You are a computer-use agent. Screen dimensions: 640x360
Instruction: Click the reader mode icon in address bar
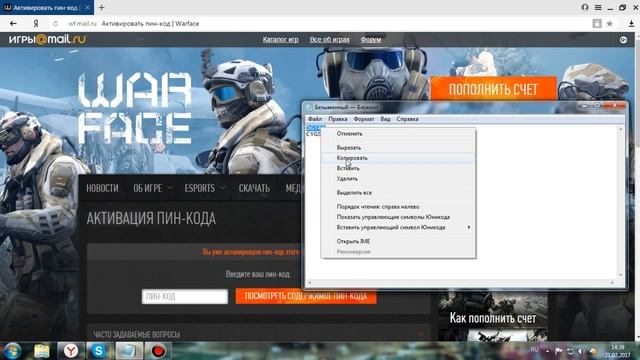(x=597, y=24)
